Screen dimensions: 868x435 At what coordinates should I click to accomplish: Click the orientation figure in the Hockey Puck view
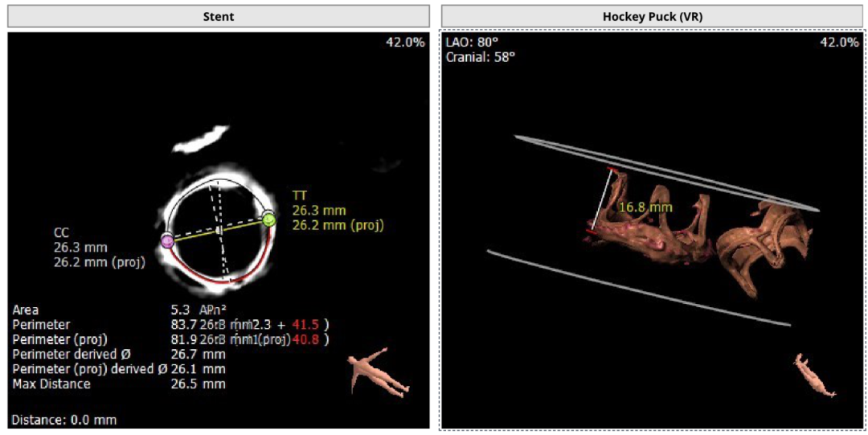click(813, 375)
